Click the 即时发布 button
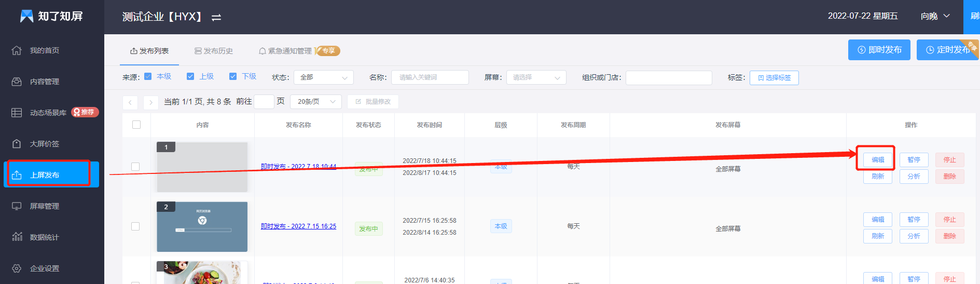 coord(879,50)
